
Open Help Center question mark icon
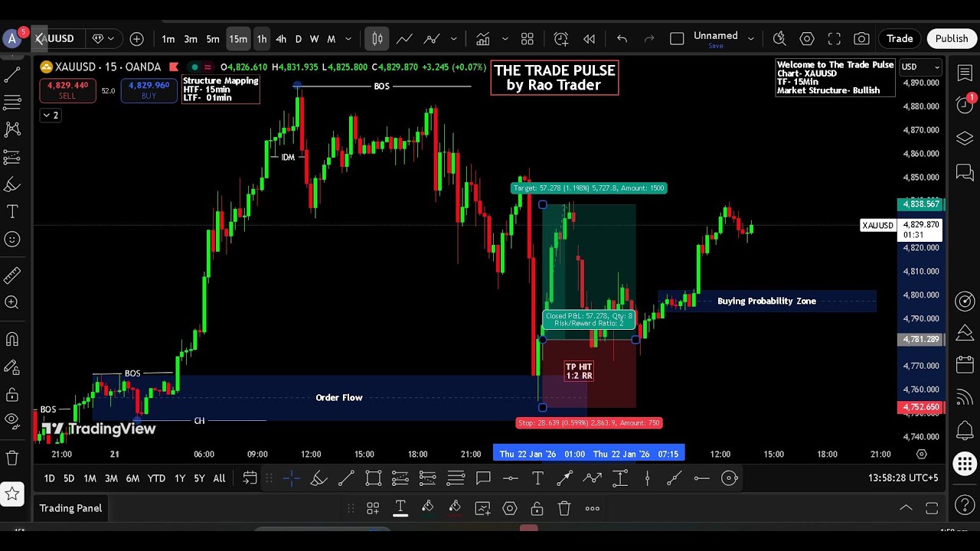coord(965,504)
